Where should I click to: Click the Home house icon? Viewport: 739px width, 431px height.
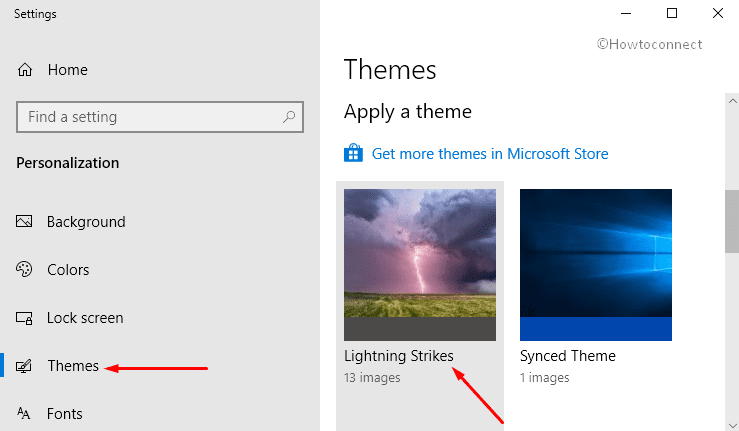(25, 70)
